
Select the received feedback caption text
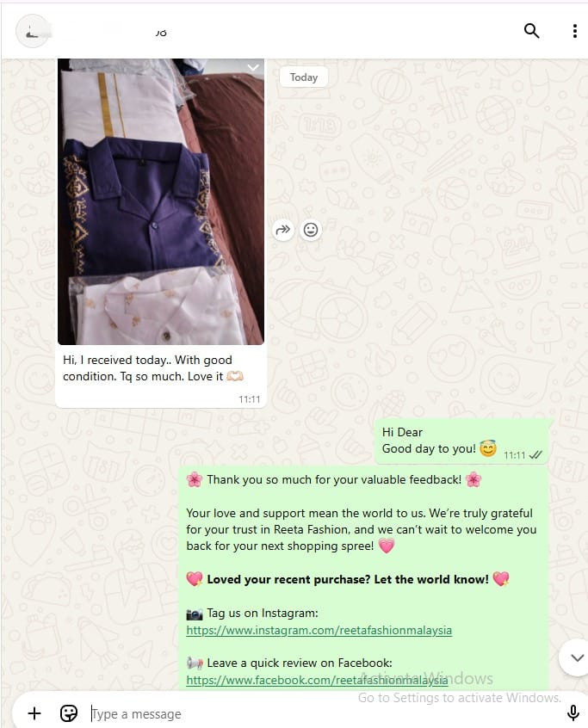152,368
